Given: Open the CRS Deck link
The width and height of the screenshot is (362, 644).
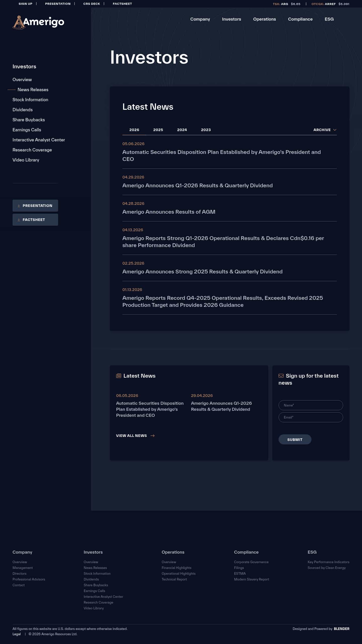Looking at the screenshot, I should (92, 4).
